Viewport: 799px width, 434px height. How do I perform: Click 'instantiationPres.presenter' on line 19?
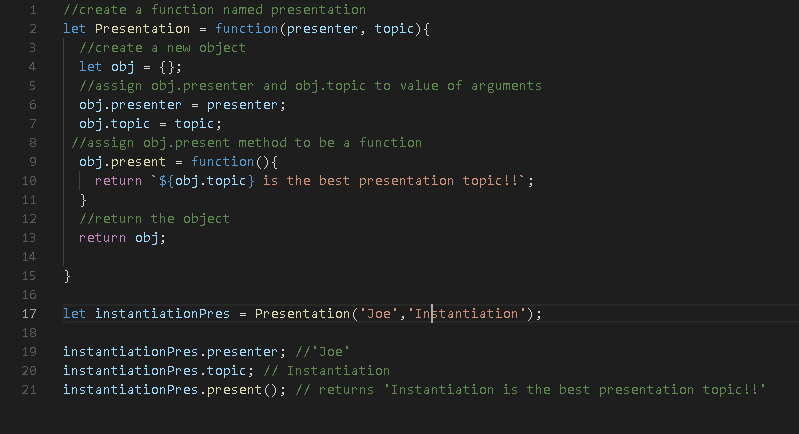(x=170, y=352)
